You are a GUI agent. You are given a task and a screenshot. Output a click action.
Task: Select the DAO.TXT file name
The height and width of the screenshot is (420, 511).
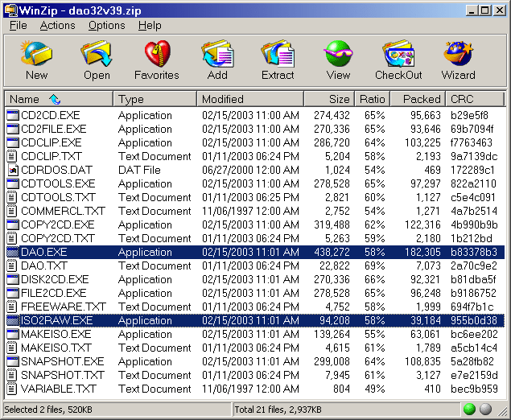tap(44, 266)
